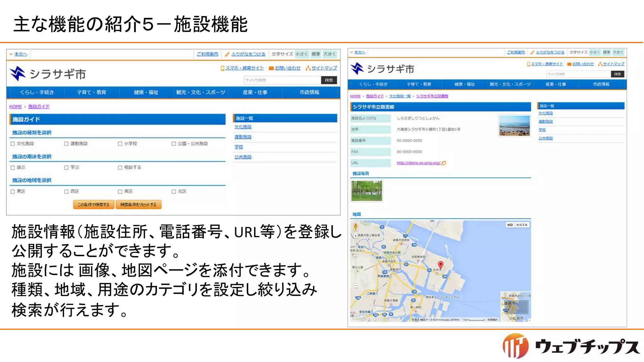Click the phone icon for スマホ・携帯サイト, right page
The height and width of the screenshot is (362, 644).
pos(529,64)
